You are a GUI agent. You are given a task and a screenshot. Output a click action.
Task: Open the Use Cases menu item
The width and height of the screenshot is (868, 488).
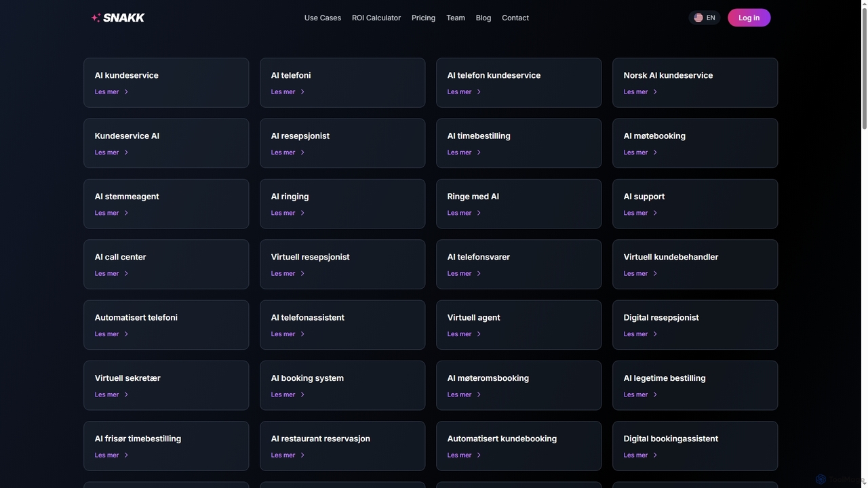[323, 18]
